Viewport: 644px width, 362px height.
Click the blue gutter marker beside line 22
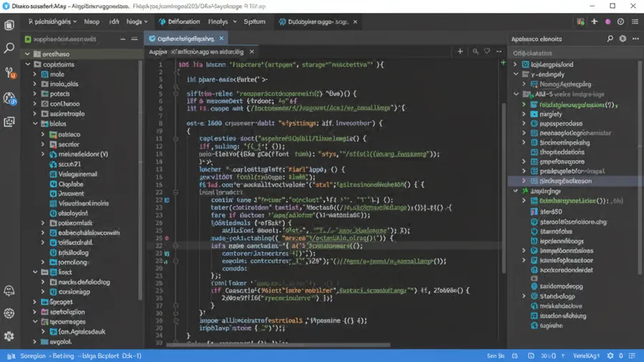(167, 200)
